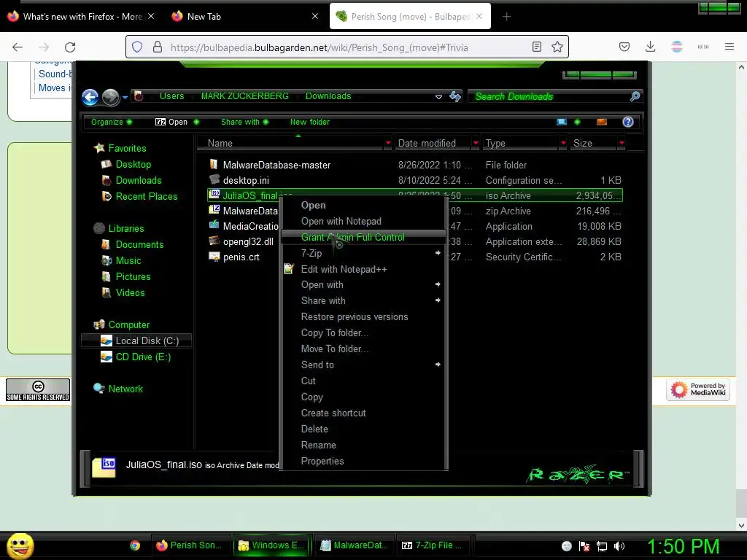Image resolution: width=747 pixels, height=560 pixels.
Task: Click the Firefox shield tracking protection icon
Action: [137, 47]
